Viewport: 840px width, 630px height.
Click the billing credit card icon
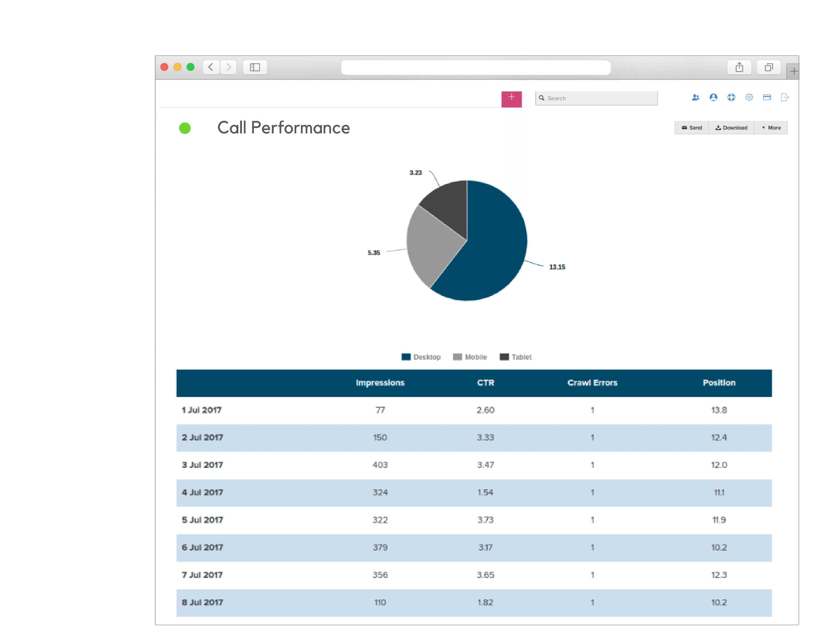[766, 98]
